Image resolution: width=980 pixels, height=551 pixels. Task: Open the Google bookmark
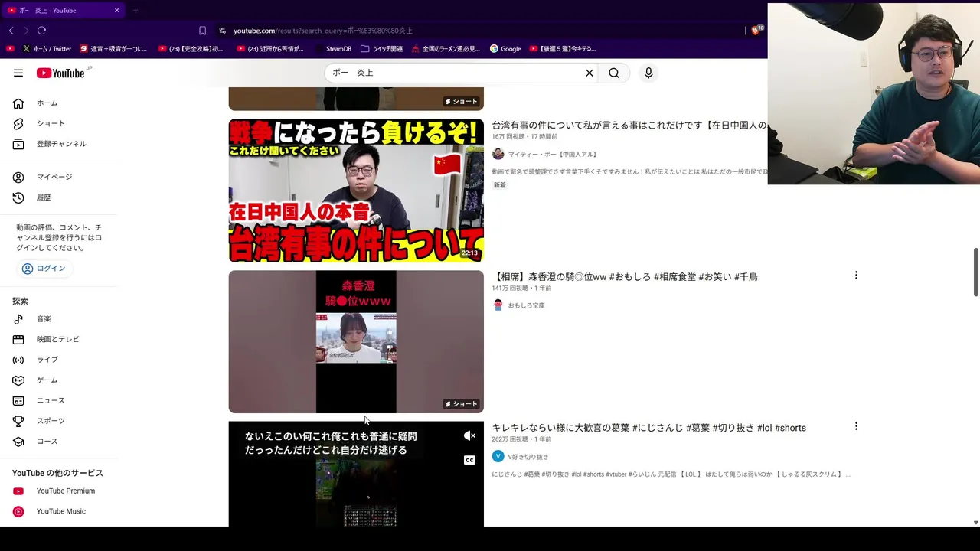point(505,49)
